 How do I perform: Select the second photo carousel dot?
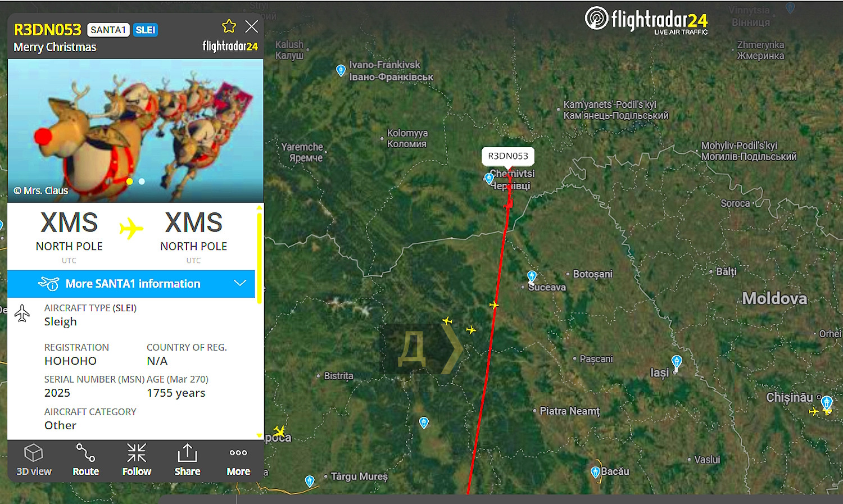click(142, 181)
